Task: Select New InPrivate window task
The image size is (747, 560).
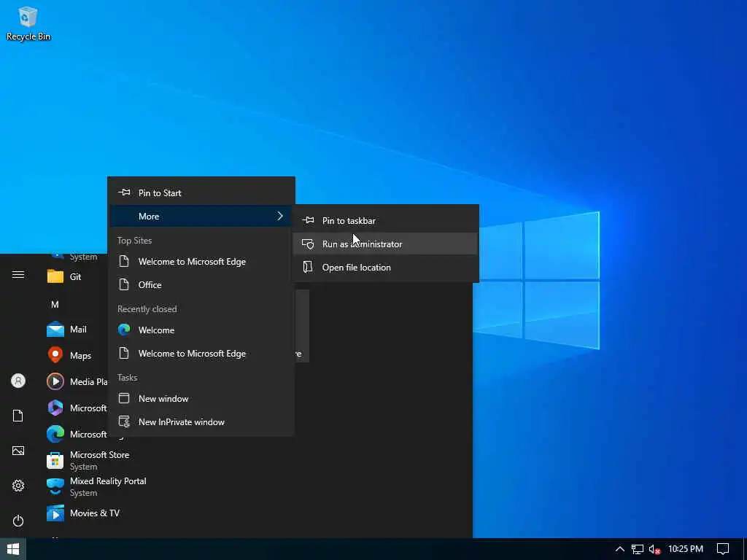Action: [x=201, y=422]
